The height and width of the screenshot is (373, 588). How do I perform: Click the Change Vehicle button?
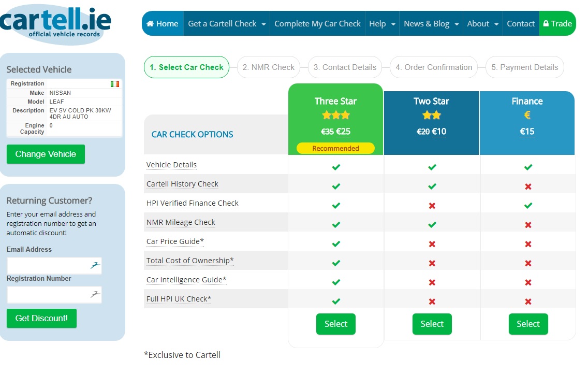coord(46,154)
